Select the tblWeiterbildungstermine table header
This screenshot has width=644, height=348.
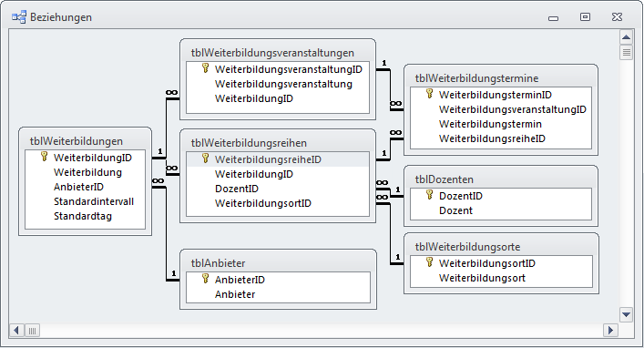(x=476, y=78)
